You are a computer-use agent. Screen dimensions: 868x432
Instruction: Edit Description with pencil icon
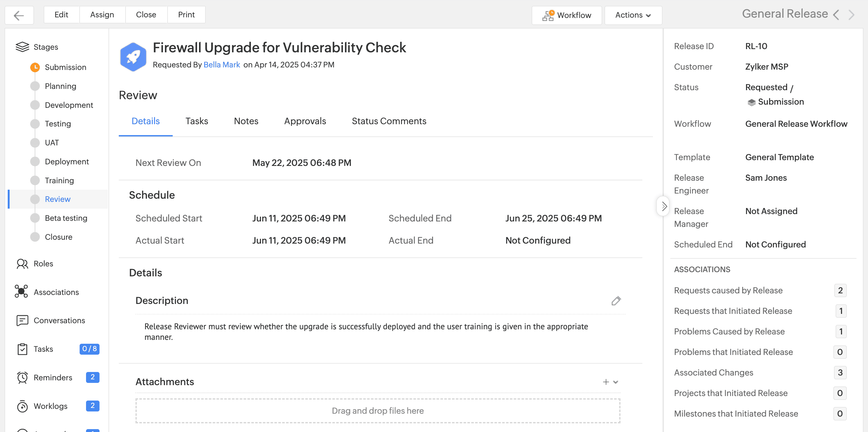616,301
